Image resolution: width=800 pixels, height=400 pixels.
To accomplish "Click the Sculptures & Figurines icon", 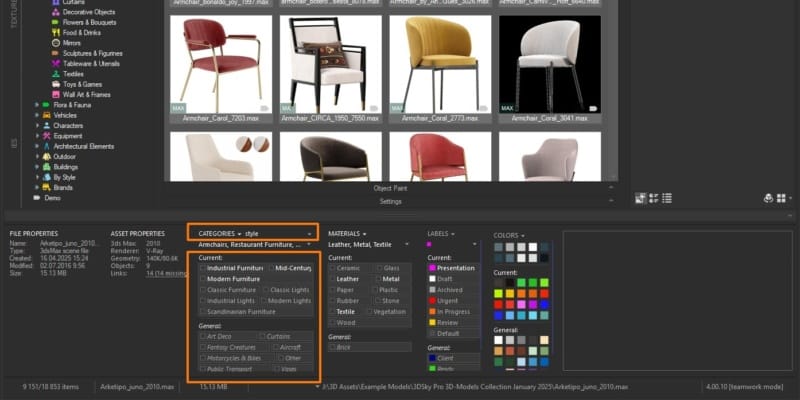I will pos(56,53).
